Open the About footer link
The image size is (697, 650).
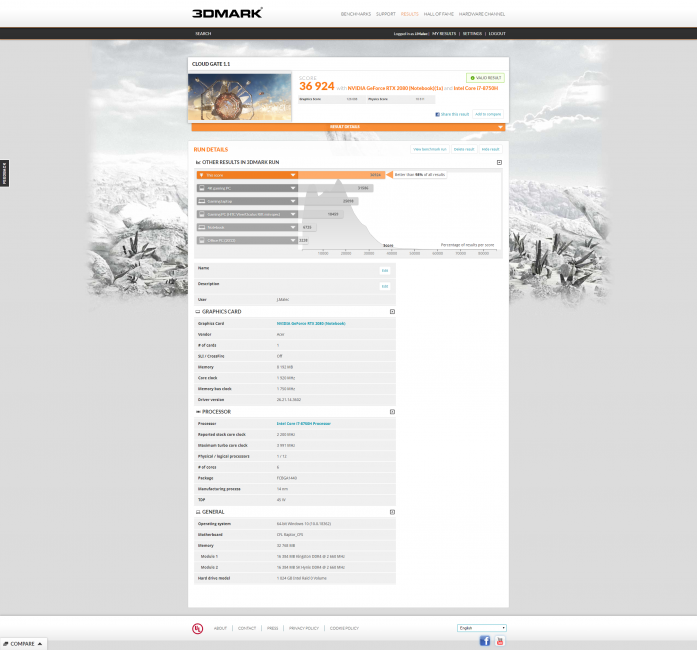(220, 629)
